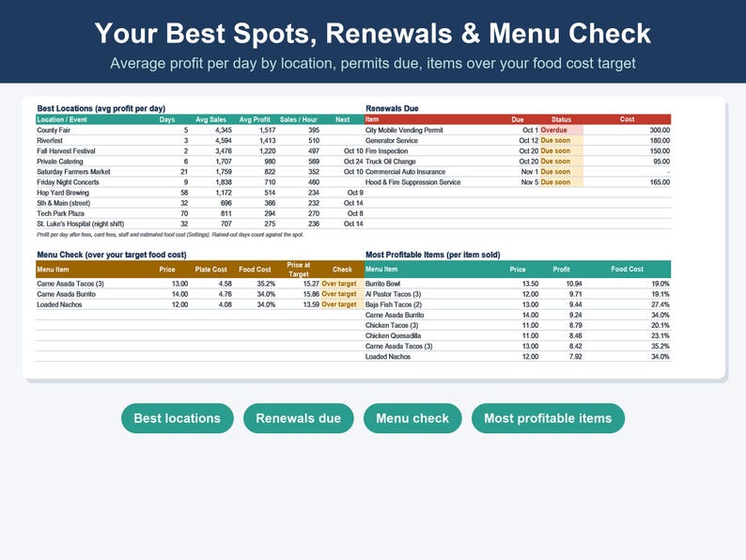Click the Best locations button
The width and height of the screenshot is (746, 560).
(177, 418)
